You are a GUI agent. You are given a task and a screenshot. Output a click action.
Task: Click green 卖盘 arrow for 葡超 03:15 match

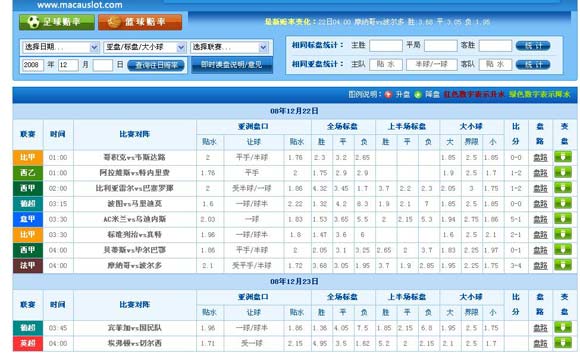[563, 203]
